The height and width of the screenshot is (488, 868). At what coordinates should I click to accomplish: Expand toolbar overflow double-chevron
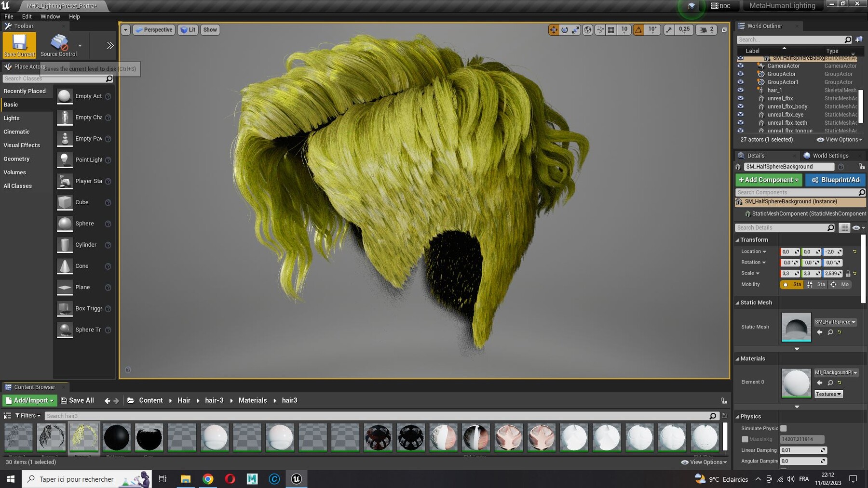(x=110, y=45)
